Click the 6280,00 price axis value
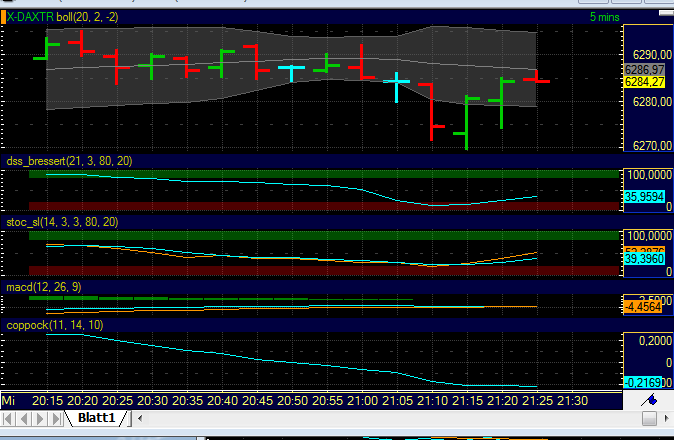Screen dimensions: 674x440 pos(652,102)
